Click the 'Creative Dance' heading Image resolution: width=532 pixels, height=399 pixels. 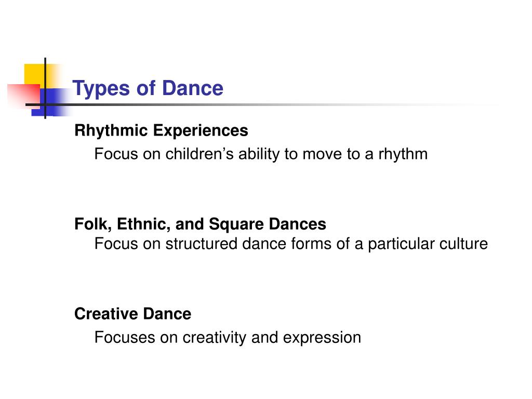click(132, 314)
